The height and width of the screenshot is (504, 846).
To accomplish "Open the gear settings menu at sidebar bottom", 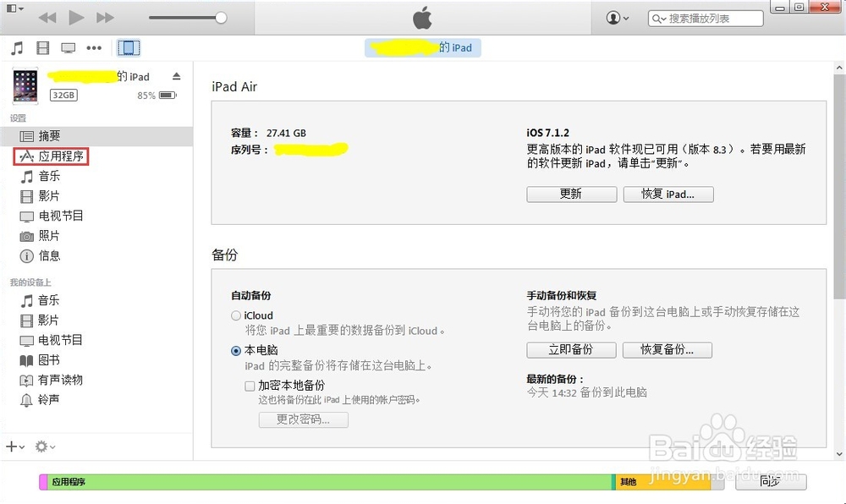I will tap(45, 446).
